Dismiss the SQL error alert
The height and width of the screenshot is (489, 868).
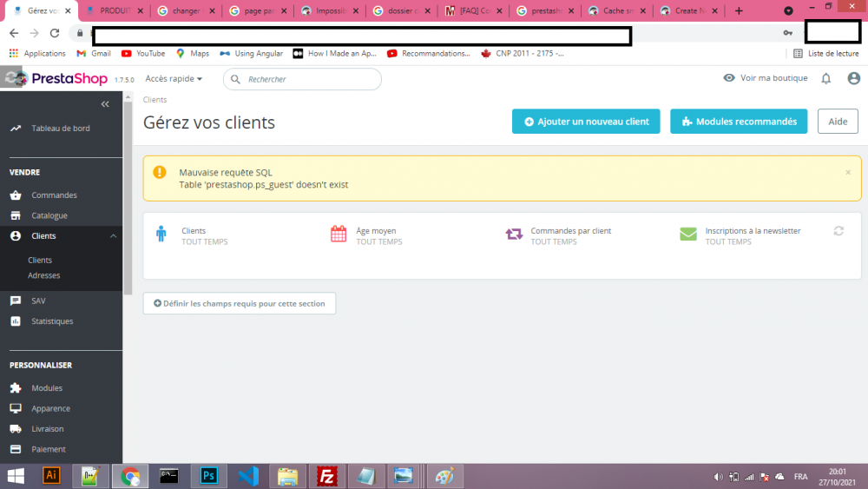coord(848,173)
